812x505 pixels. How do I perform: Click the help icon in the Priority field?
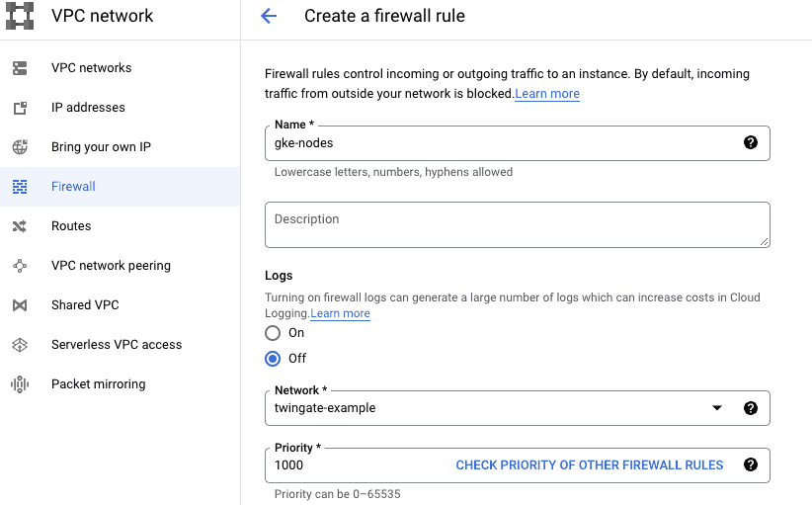750,464
